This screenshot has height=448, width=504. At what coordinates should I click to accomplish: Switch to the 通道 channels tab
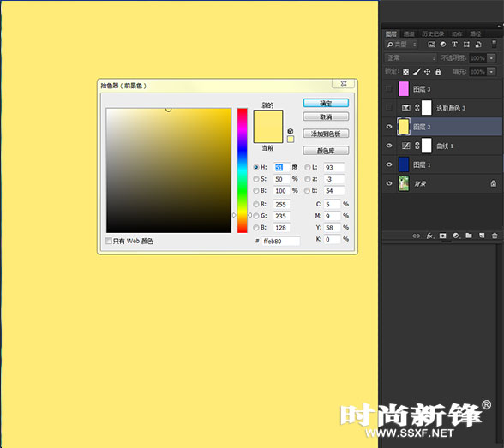[409, 33]
